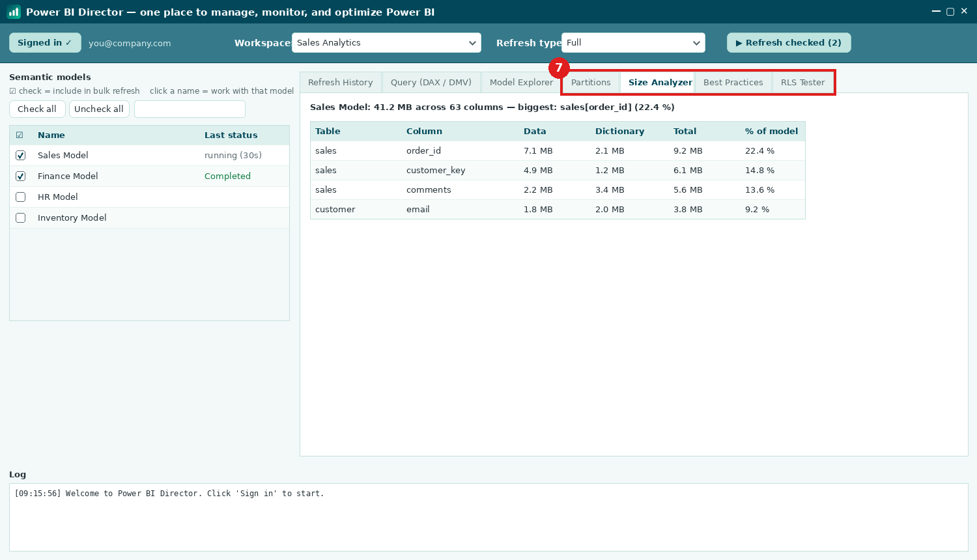Screen dimensions: 977x560
Task: Uncheck the Sales Model checkbox
Action: pos(20,156)
